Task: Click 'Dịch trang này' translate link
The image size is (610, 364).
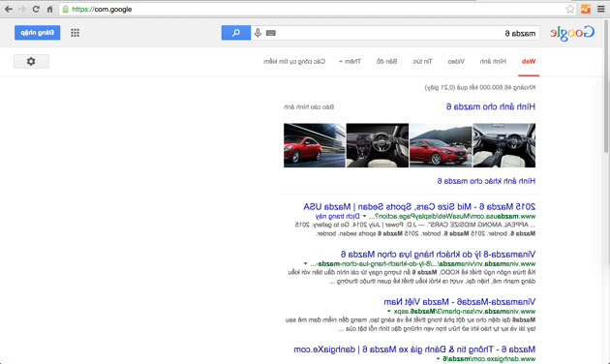Action: point(337,216)
